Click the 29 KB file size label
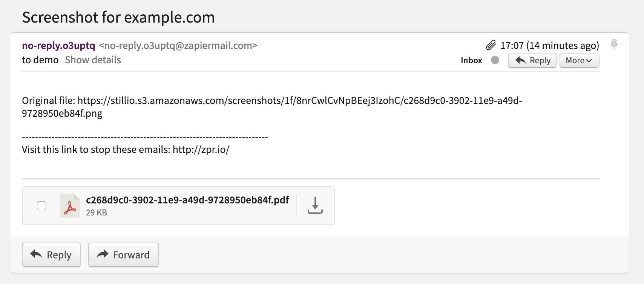 (97, 212)
